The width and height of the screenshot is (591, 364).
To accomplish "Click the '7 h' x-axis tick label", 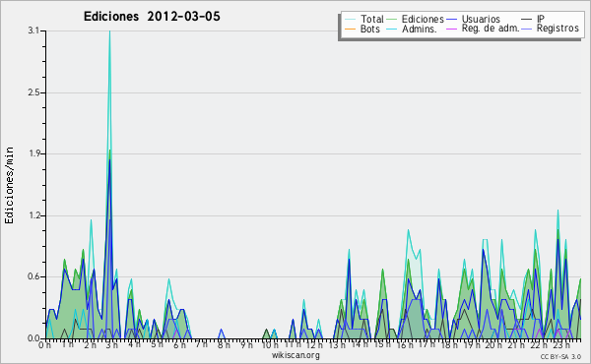I will pyautogui.click(x=201, y=344).
